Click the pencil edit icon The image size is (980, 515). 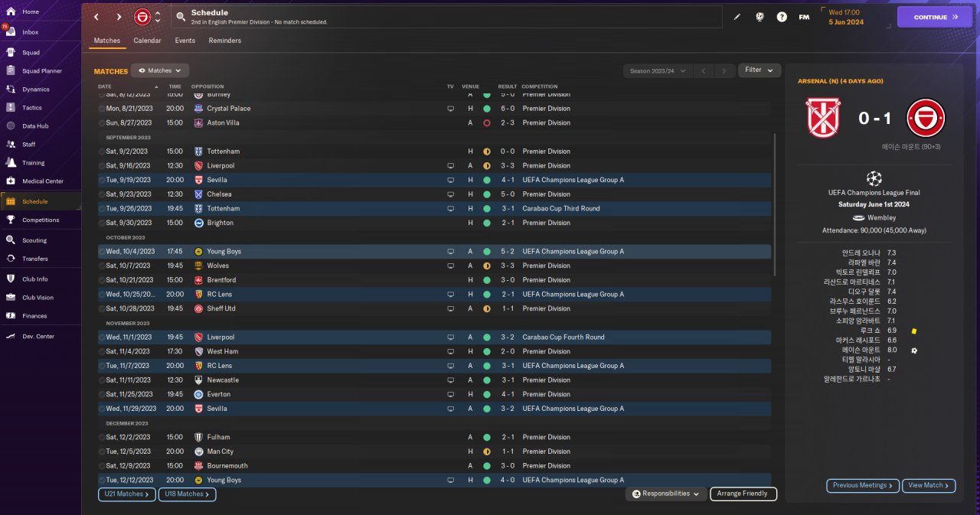[737, 17]
